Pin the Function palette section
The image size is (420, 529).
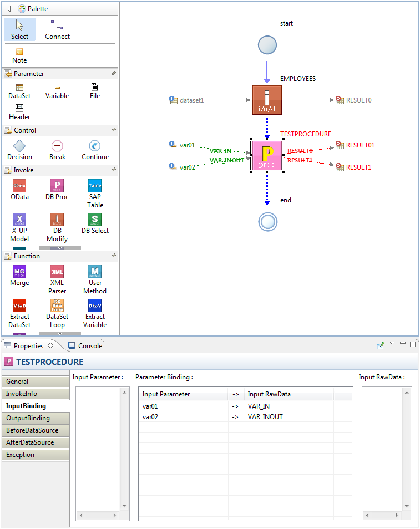pos(113,256)
